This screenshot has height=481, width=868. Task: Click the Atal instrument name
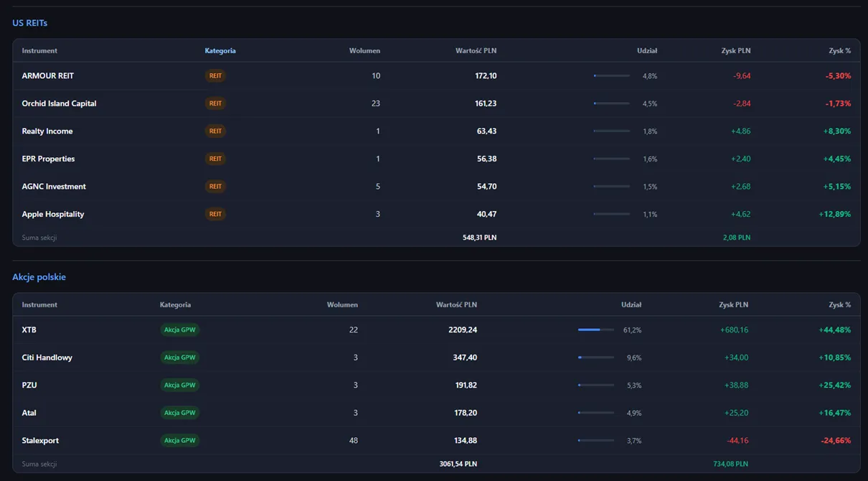pyautogui.click(x=29, y=413)
